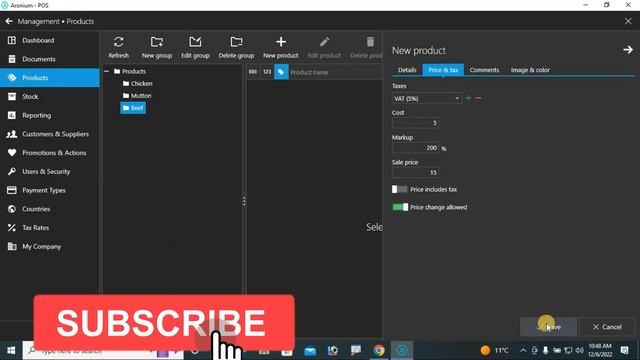
Task: Click the percent icon for Tax Rates
Action: (x=12, y=228)
